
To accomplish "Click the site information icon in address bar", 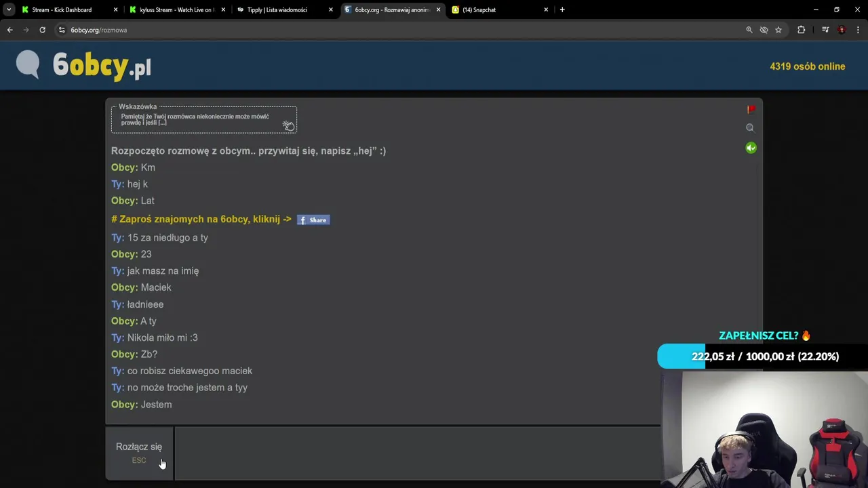I will [x=62, y=30].
